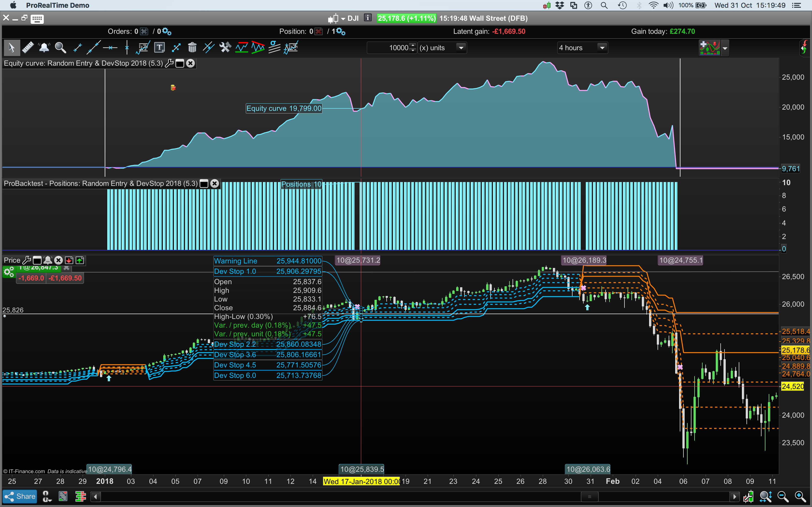The image size is (812, 507).
Task: Select the Zoom magnifier tool
Action: [x=60, y=47]
